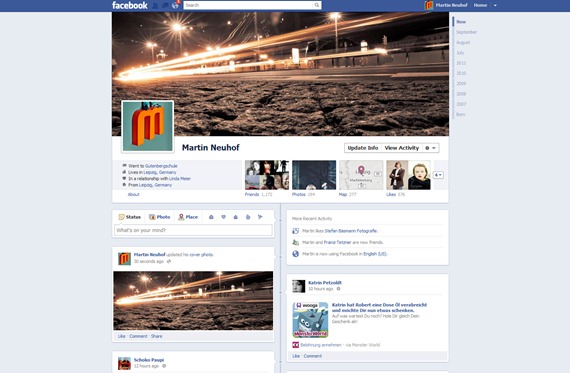The image size is (570, 373).
Task: Jump to August on the timeline
Action: point(463,43)
